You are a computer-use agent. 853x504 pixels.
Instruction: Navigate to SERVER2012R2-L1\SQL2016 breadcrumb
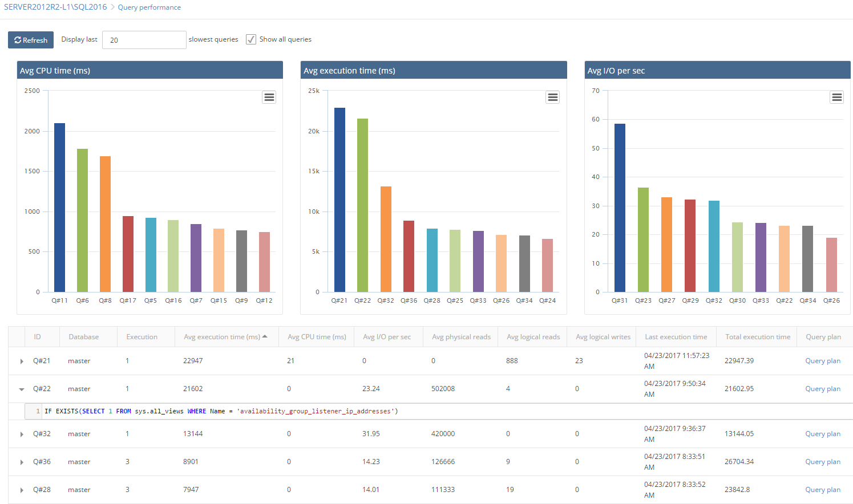[54, 7]
